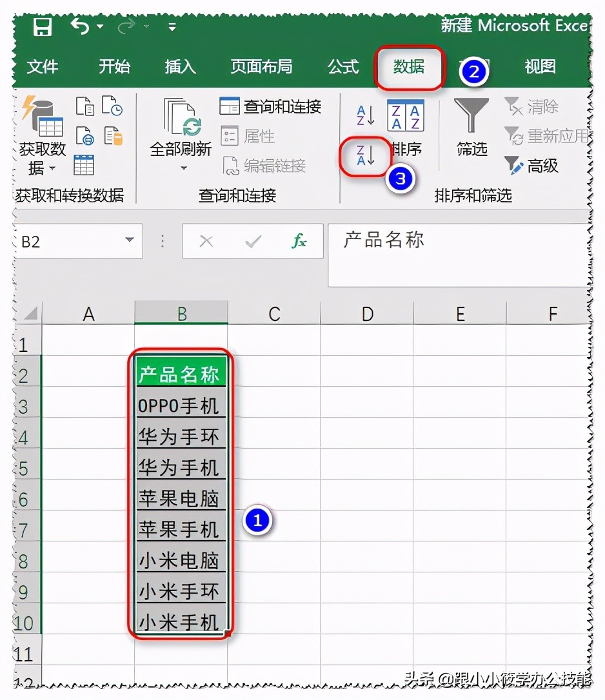Select row 11 header
The image size is (605, 700).
(28, 650)
